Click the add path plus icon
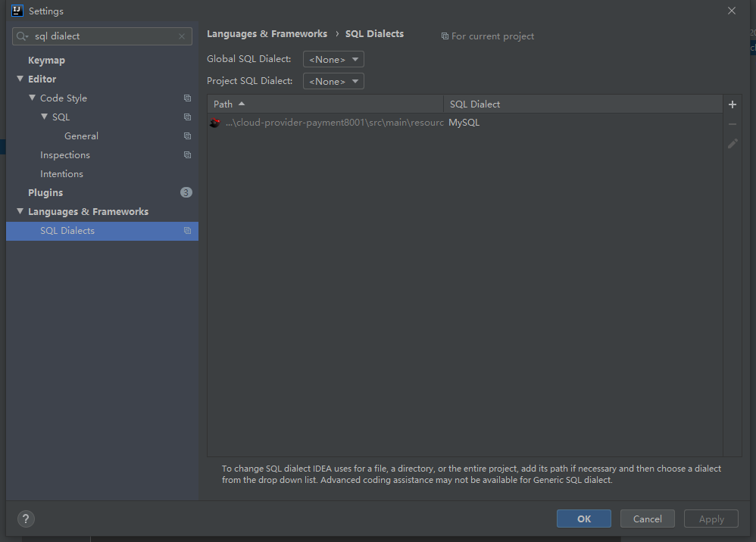Image resolution: width=756 pixels, height=542 pixels. pos(733,104)
